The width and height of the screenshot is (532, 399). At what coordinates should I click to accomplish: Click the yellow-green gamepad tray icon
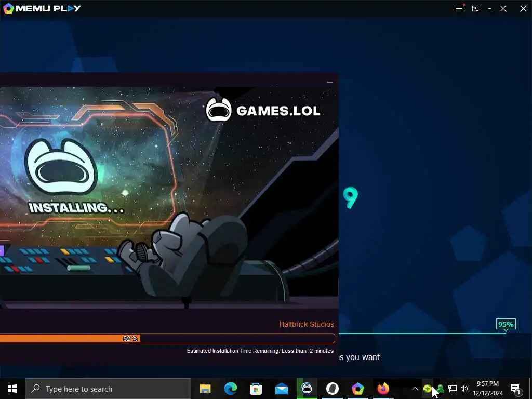coord(427,389)
